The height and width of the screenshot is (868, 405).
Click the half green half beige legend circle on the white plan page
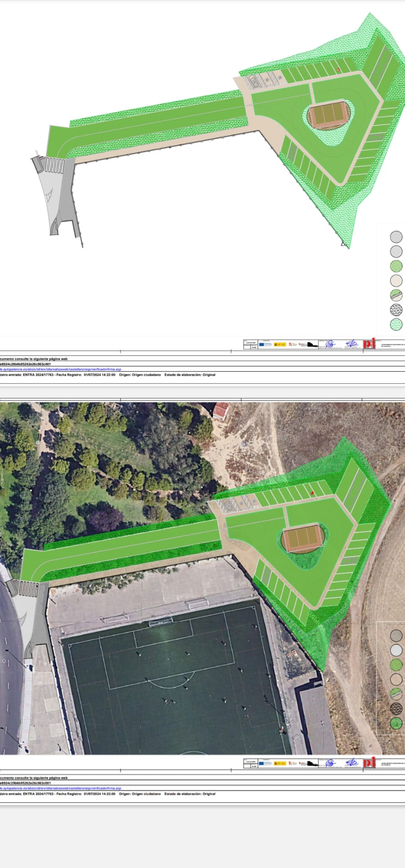(x=396, y=295)
